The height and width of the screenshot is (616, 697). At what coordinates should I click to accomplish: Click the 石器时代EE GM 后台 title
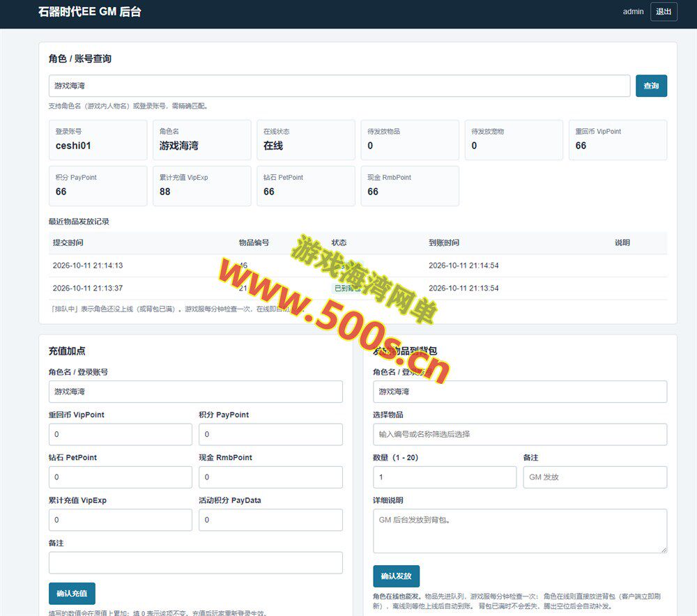[x=90, y=12]
